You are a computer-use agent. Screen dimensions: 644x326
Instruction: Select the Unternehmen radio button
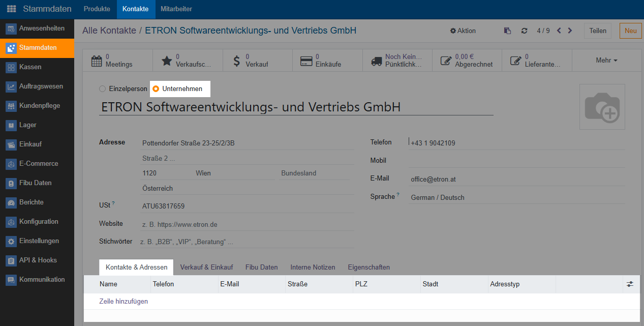(x=156, y=89)
